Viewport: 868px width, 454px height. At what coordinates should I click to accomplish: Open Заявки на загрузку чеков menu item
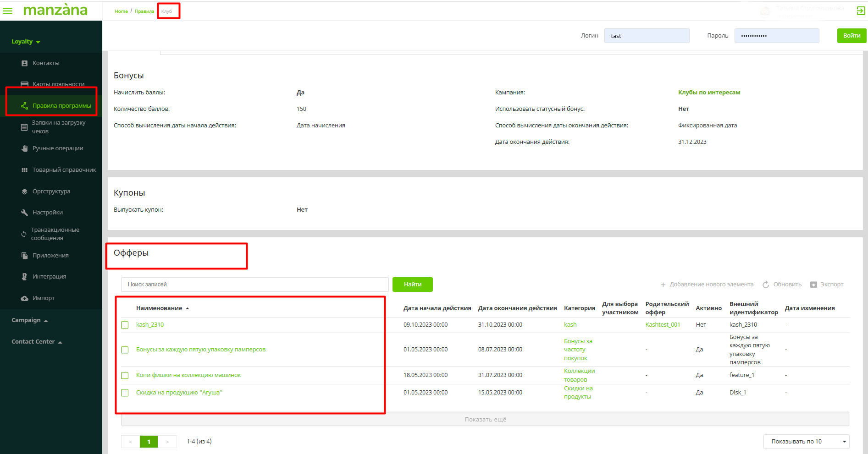[x=58, y=127]
